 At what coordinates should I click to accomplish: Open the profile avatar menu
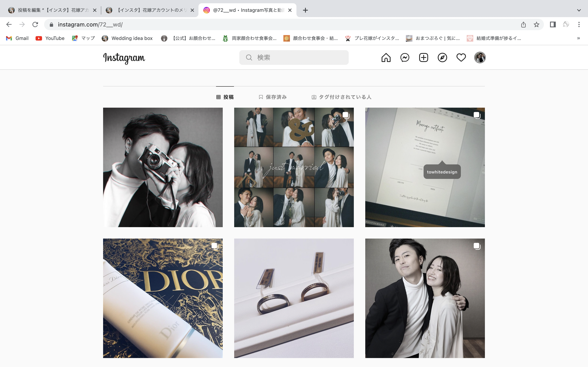pyautogui.click(x=480, y=57)
